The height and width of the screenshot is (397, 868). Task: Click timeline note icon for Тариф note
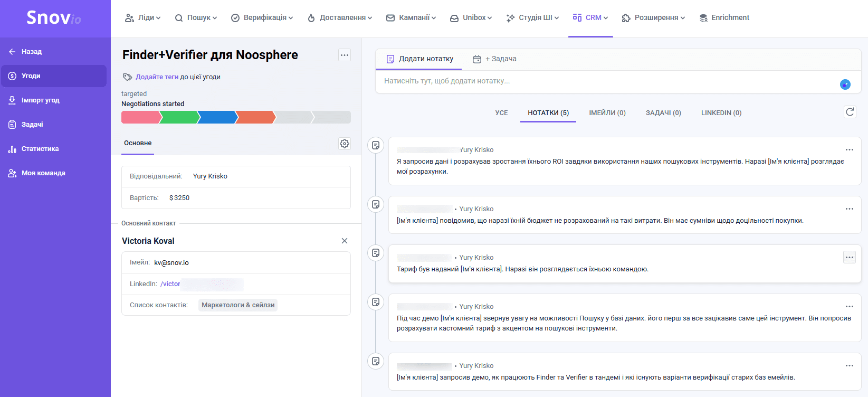click(x=376, y=253)
